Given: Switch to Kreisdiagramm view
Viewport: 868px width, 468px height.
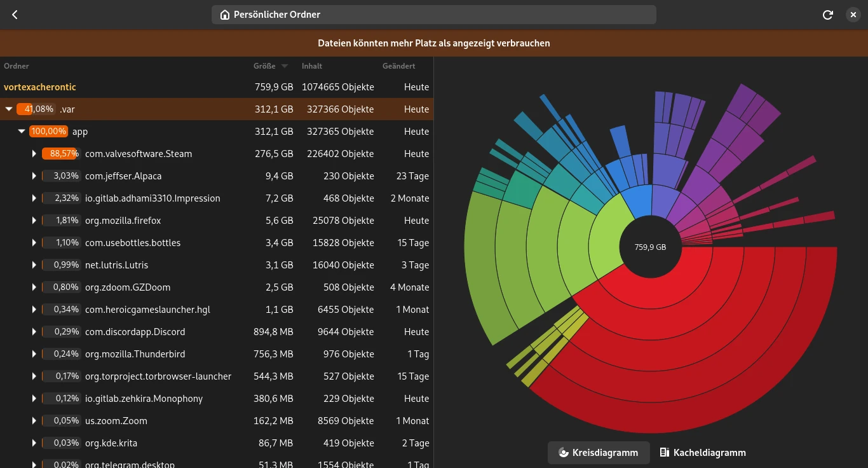Looking at the screenshot, I should (598, 453).
